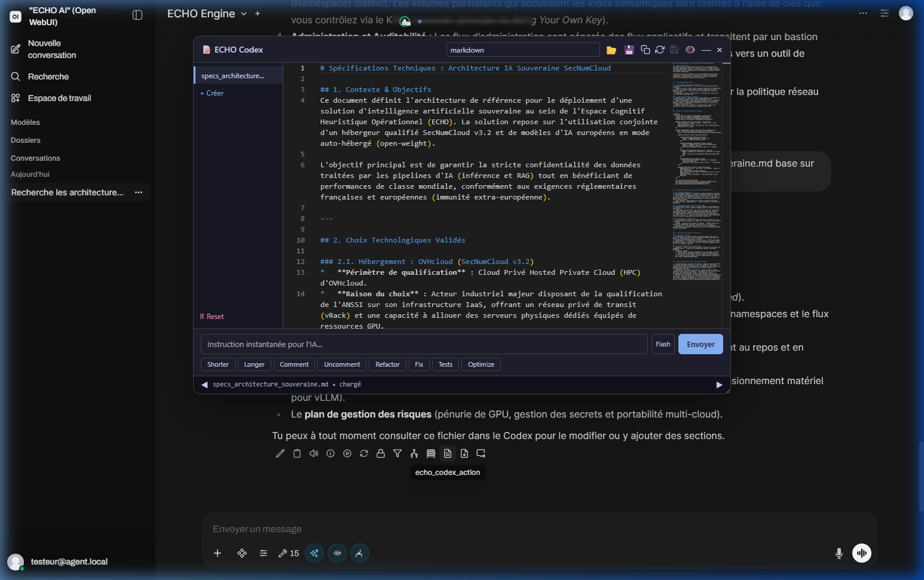
Task: Click the lock icon below the message
Action: (x=380, y=453)
